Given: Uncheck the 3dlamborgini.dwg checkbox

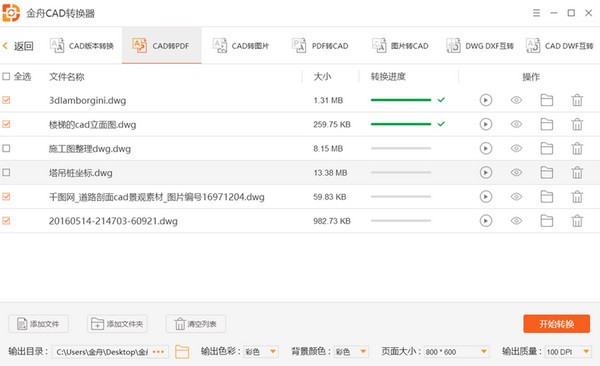Looking at the screenshot, I should click(x=6, y=100).
